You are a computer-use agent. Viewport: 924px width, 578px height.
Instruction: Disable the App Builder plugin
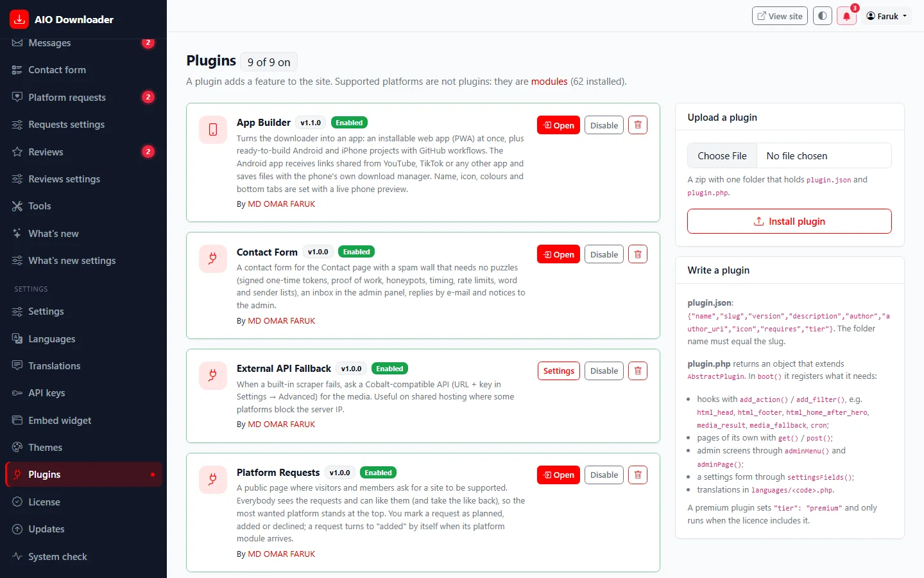pyautogui.click(x=604, y=125)
